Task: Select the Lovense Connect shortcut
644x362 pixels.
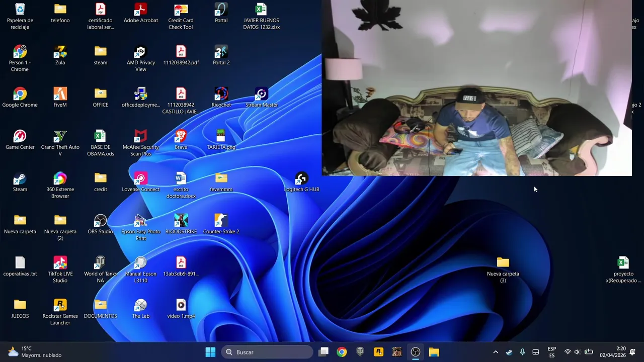Action: coord(141,182)
